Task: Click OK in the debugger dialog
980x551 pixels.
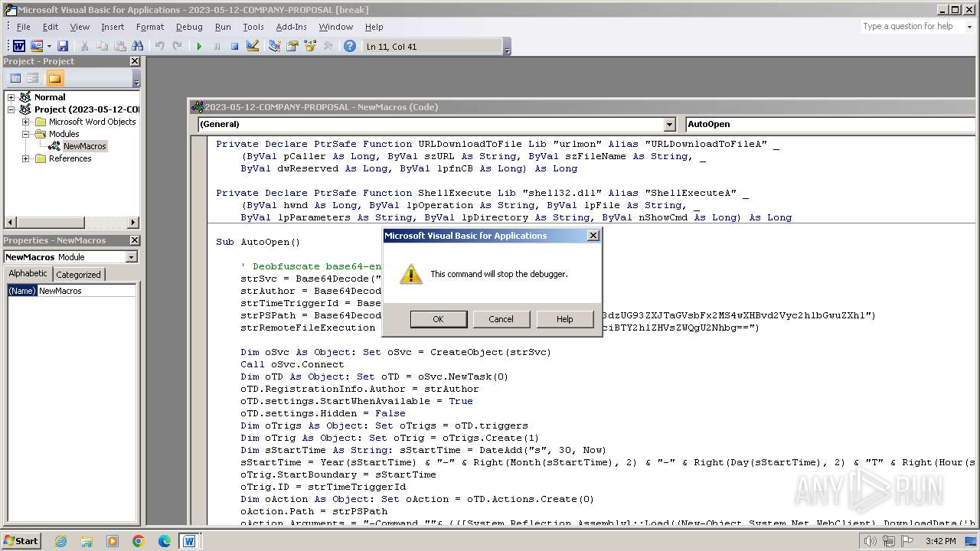Action: click(x=438, y=319)
